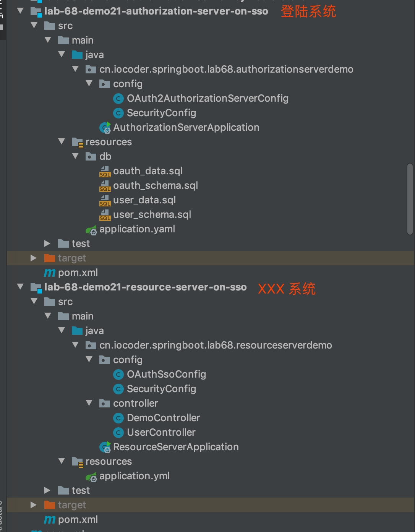Collapse the db folder under resources

[x=76, y=156]
